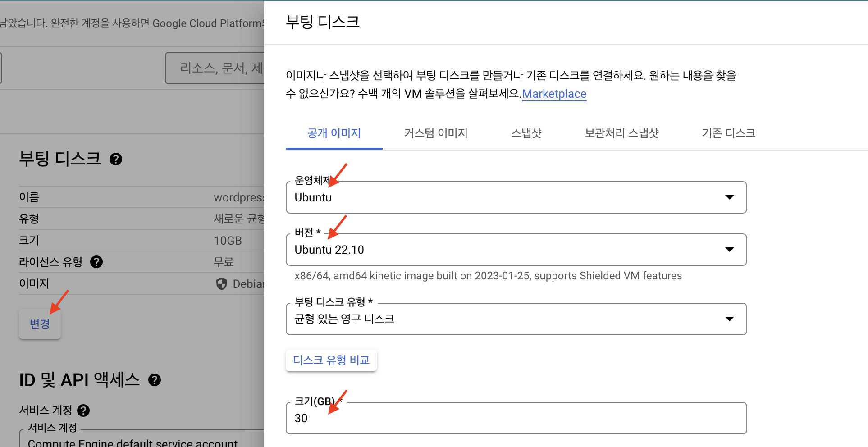Image resolution: width=868 pixels, height=447 pixels.
Task: Switch to the 스냅샷 tab
Action: 526,133
